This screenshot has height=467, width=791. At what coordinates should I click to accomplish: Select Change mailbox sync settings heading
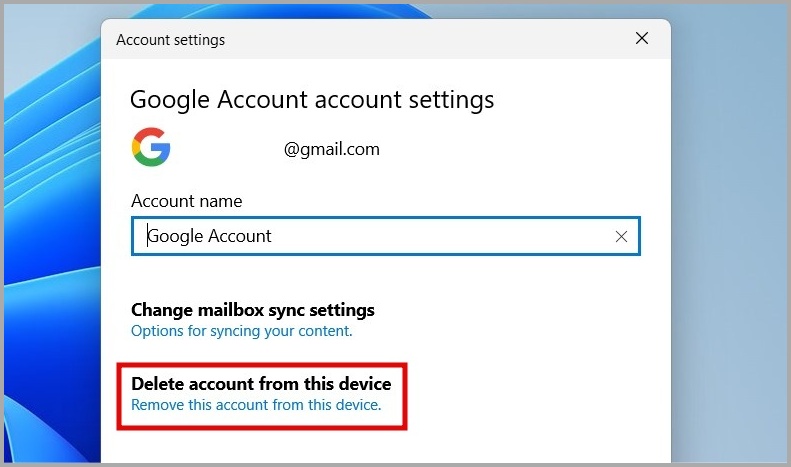pos(253,310)
